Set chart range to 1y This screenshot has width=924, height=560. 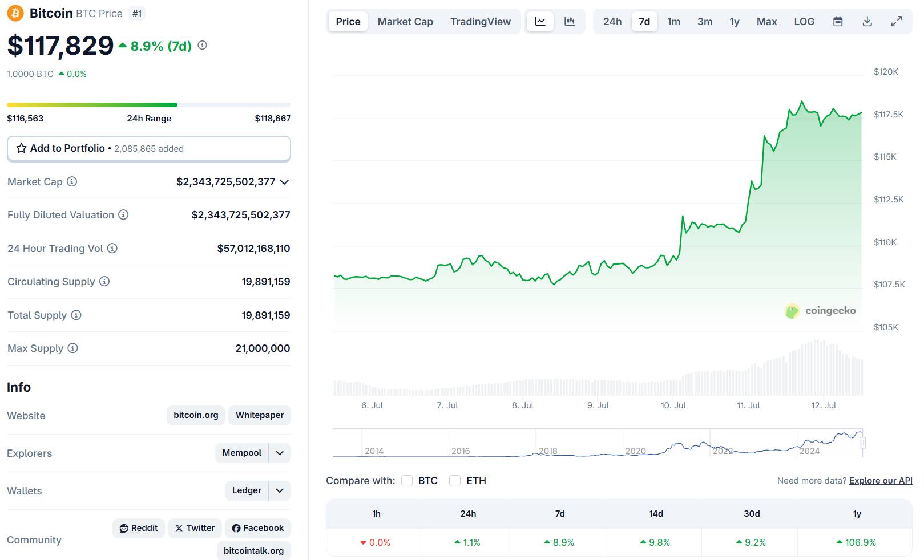735,22
